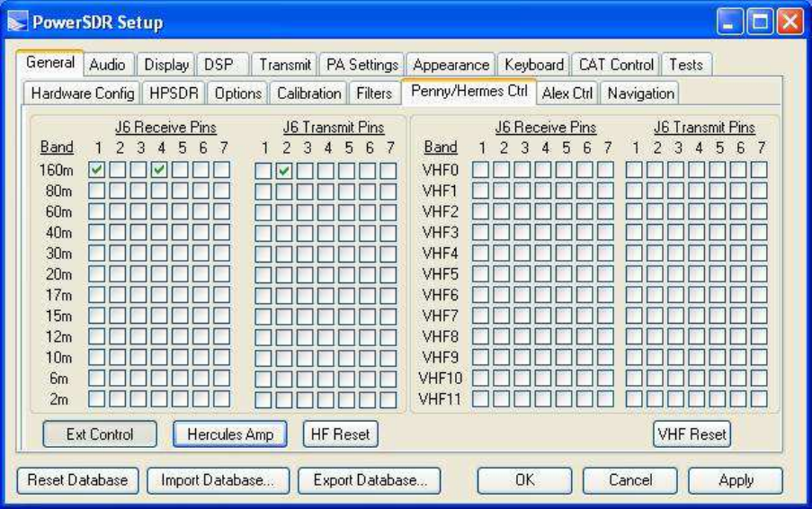Check VHF11 J6 Transmit pin 7

759,398
